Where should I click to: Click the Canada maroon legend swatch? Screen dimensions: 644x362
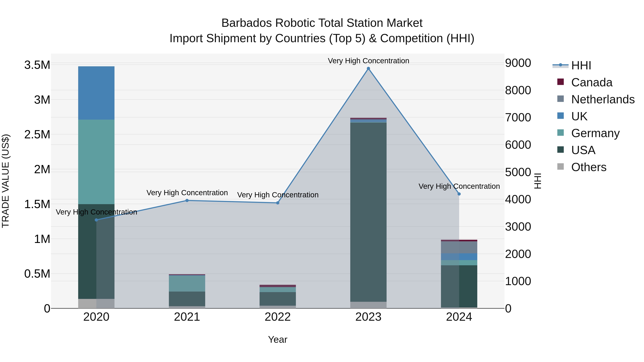click(x=561, y=82)
